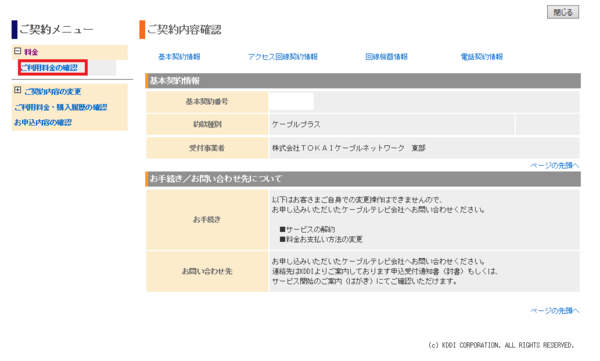Collapse the 料金 menu section
This screenshot has height=361, width=600.
point(17,51)
